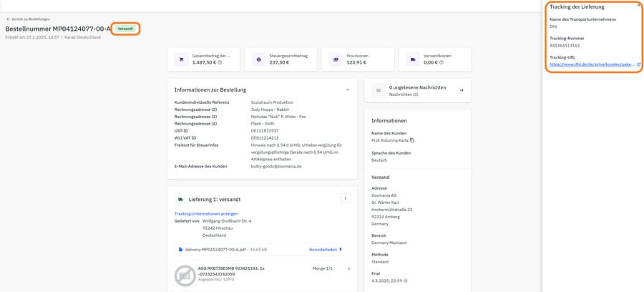Click the Versandkosten truck icon
The image size is (644, 292).
click(412, 59)
